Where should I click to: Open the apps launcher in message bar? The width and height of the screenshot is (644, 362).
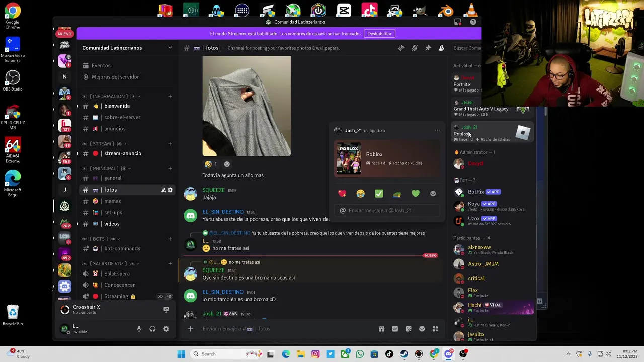pos(435,329)
